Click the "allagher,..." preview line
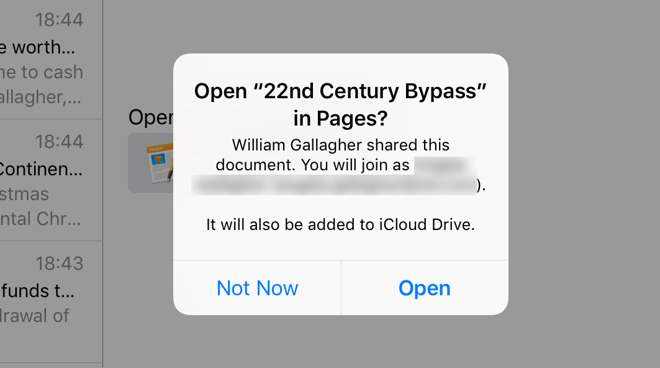This screenshot has width=660, height=368. pyautogui.click(x=40, y=98)
